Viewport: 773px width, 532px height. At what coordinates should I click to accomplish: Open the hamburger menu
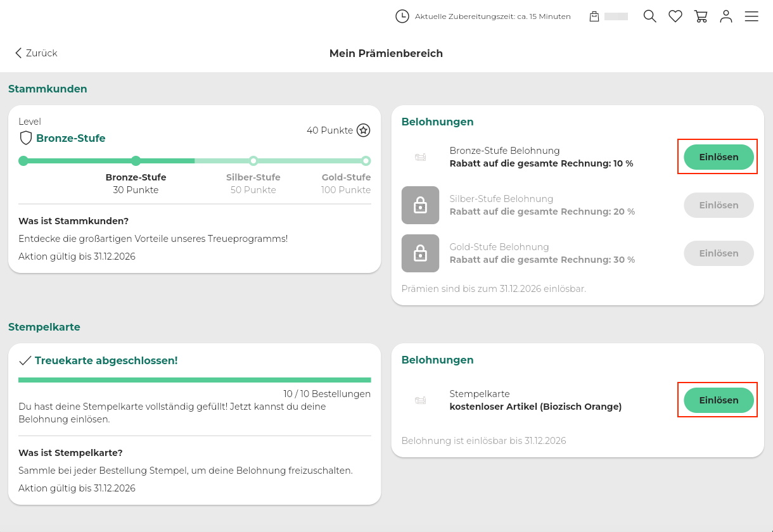pos(751,16)
